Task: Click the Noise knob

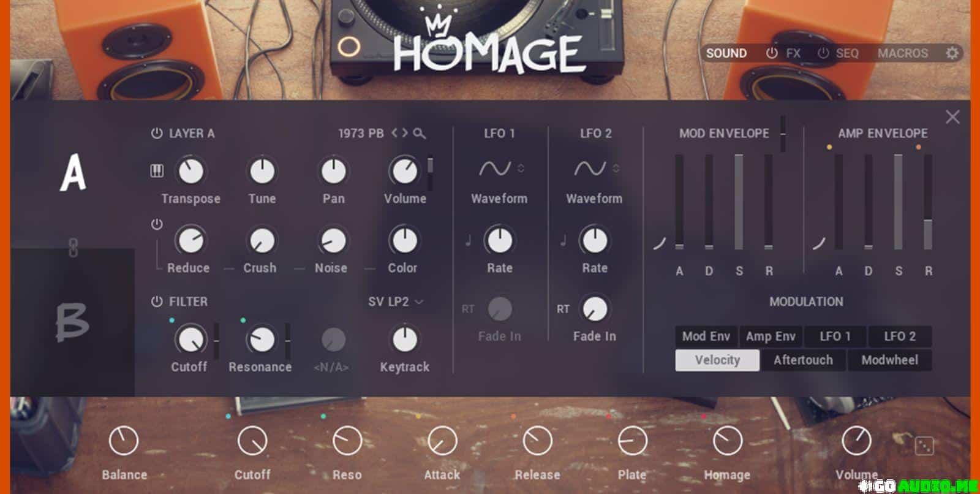Action: [x=334, y=241]
